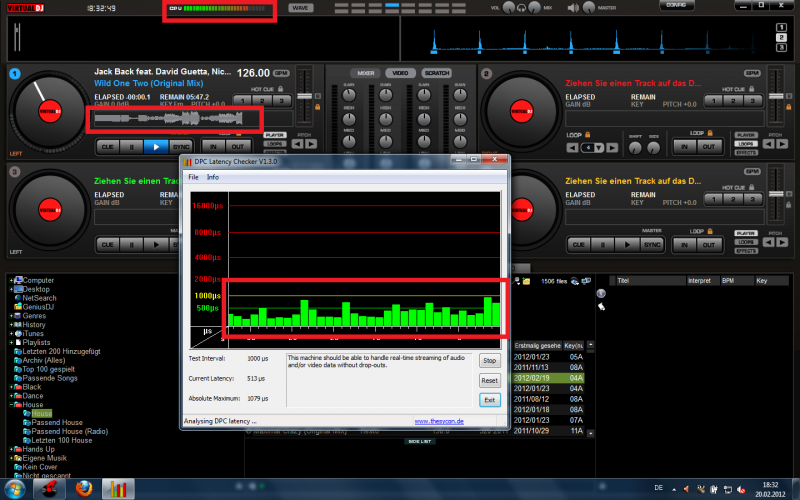The image size is (800, 500).
Task: Select row dated 2012/02/19
Action: [548, 378]
